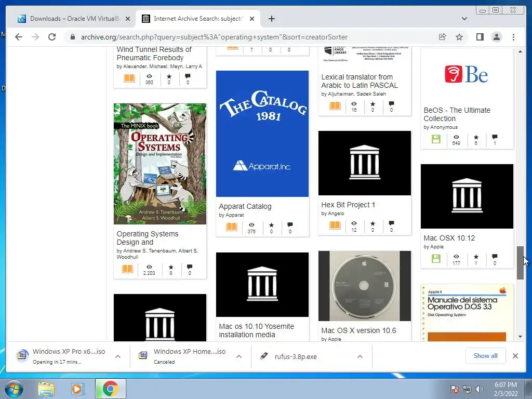Open BeOS - The Ultimate Collection title

click(457, 114)
